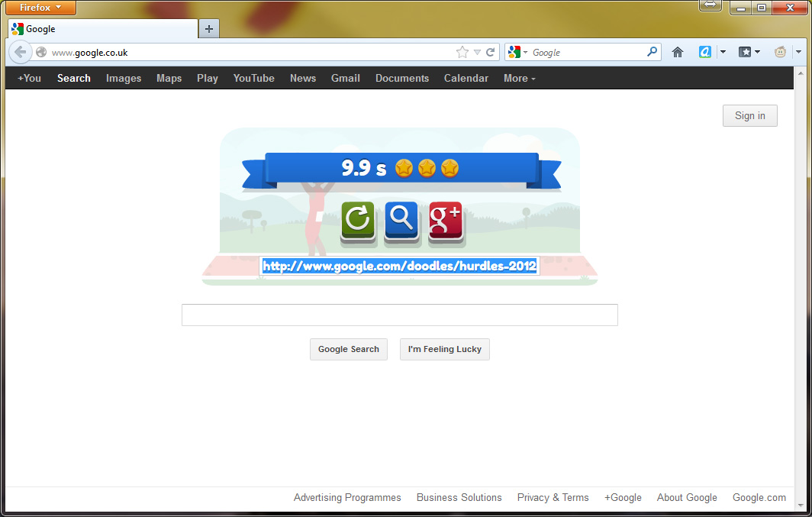Viewport: 812px width, 517px height.
Task: Open the Firefox application menu
Action: (41, 7)
